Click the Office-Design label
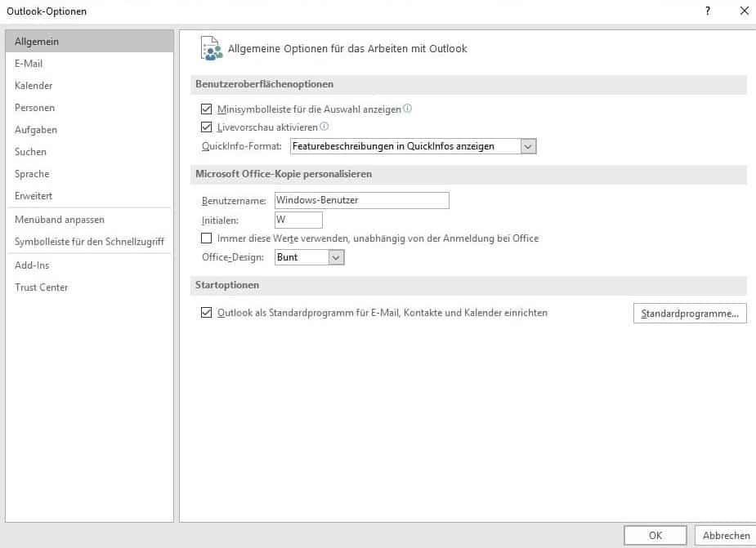The image size is (756, 548). [x=233, y=257]
